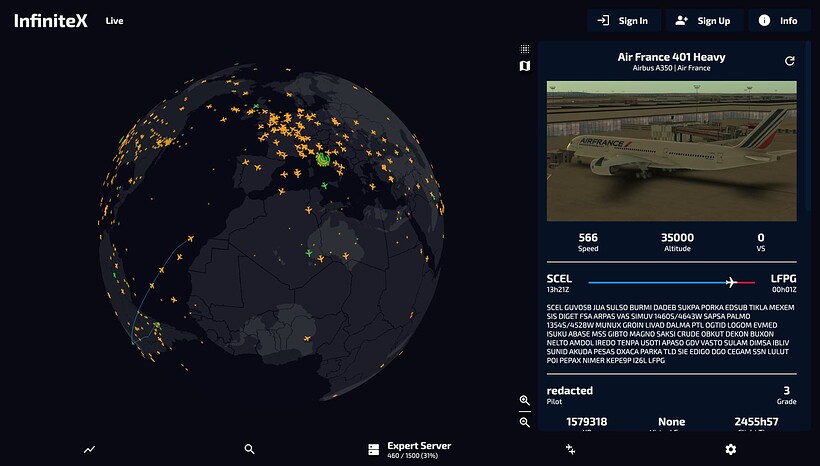Screen dimensions: 820x466
Task: Click the Sign In button
Action: pos(624,21)
